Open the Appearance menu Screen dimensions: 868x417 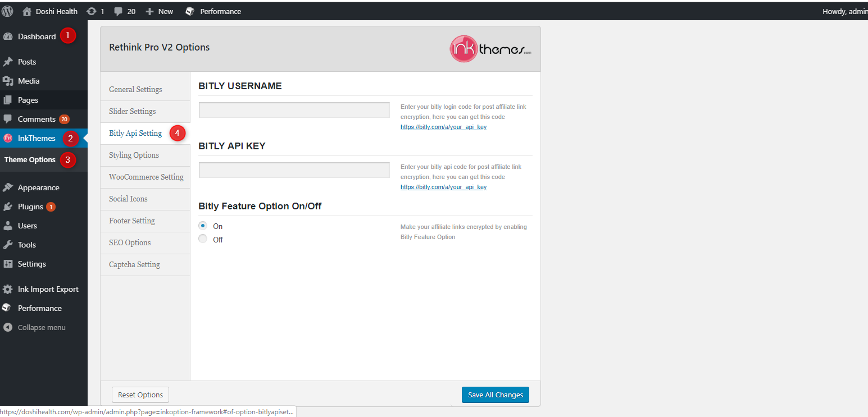pos(44,187)
